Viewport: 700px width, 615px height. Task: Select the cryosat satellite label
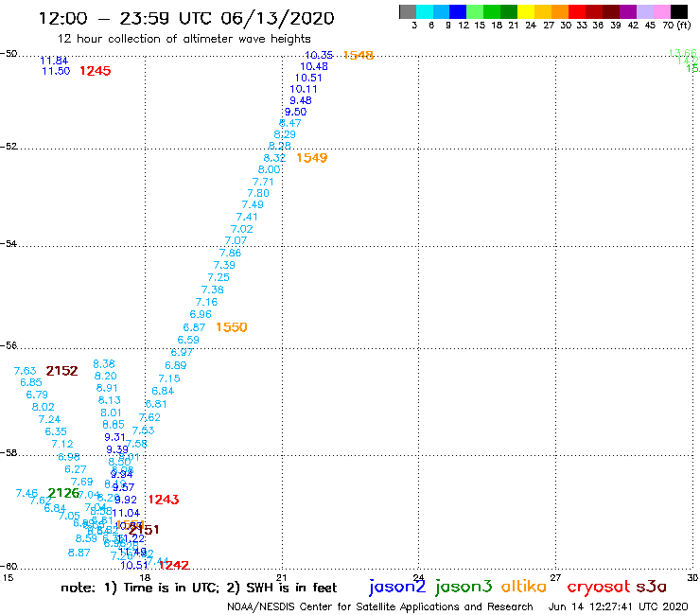click(599, 587)
